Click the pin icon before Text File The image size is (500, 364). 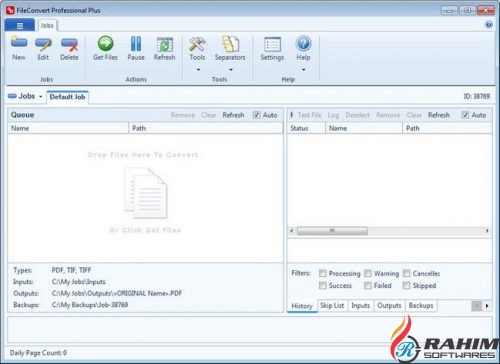tap(292, 115)
